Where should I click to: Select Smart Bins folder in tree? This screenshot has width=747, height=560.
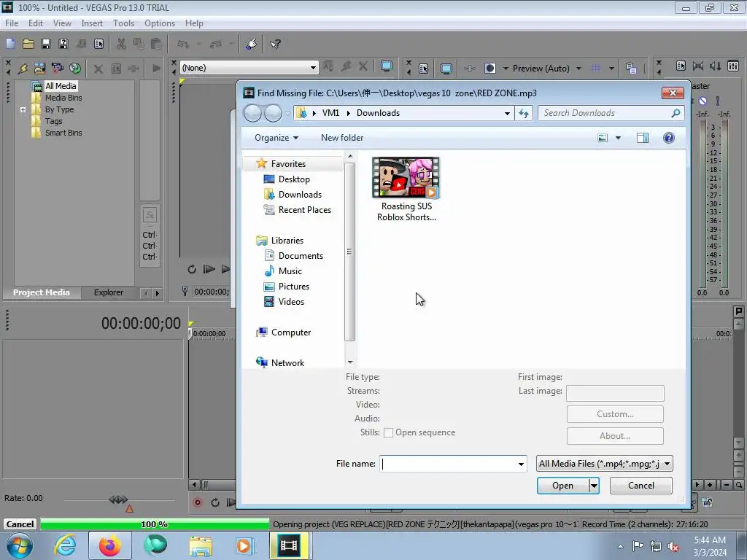[63, 133]
